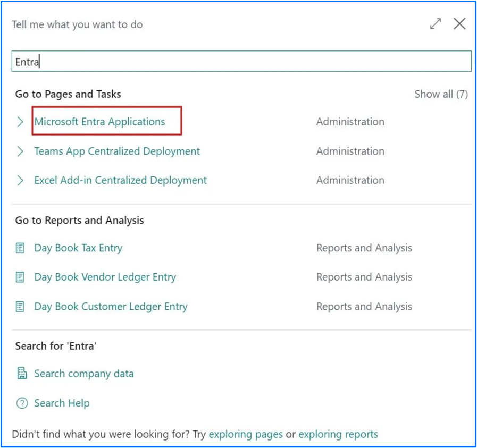Click report icon for Day Book Vendor Ledger Entry

coord(20,277)
